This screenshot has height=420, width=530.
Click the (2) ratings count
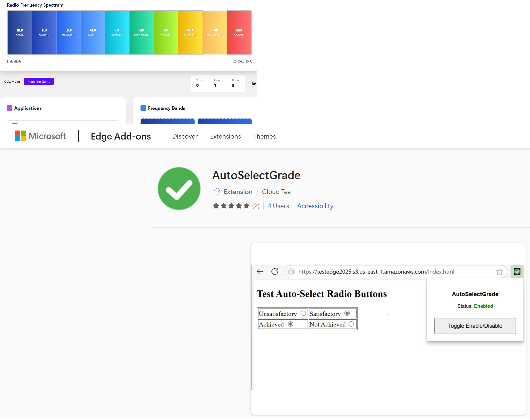click(256, 206)
